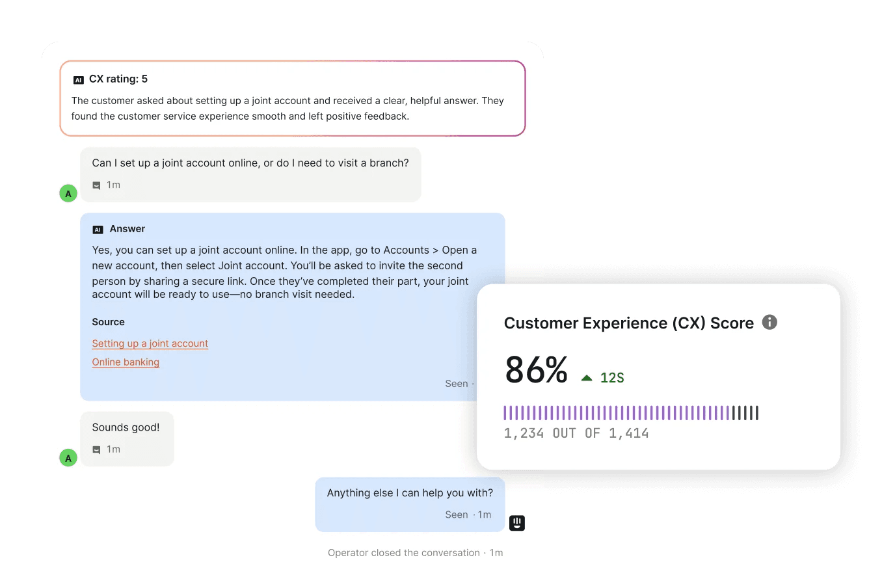Image resolution: width=882 pixels, height=588 pixels.
Task: Click the Customer Experience (CX) Score heading
Action: tap(628, 323)
